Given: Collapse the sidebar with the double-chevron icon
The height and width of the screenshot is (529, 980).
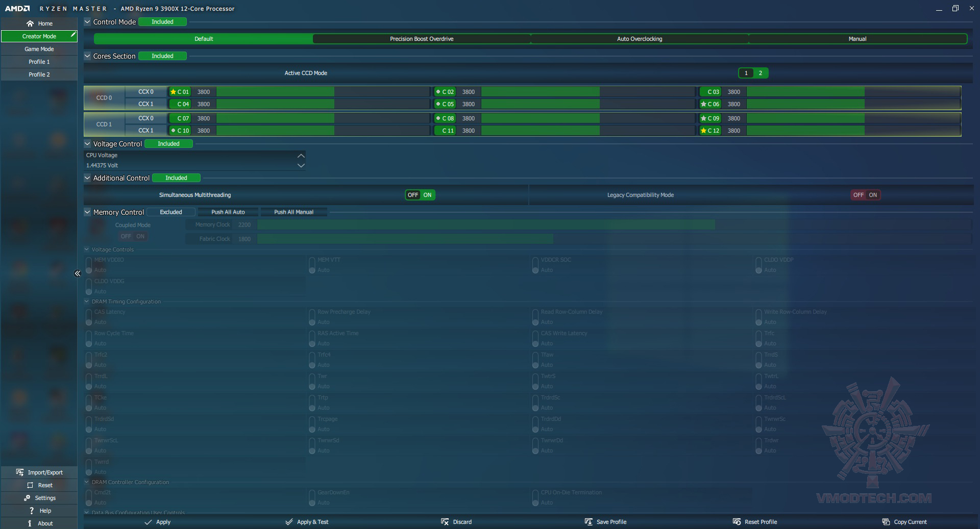Looking at the screenshot, I should click(x=78, y=273).
